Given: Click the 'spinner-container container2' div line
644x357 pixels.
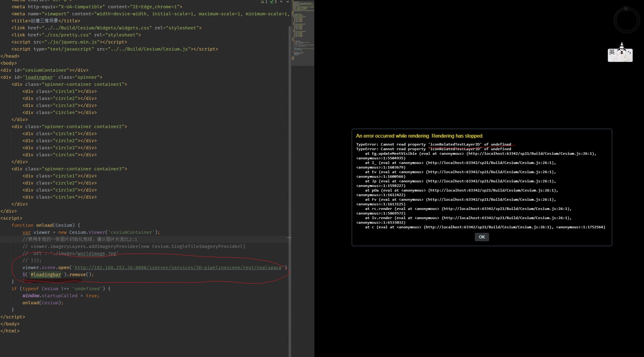Looking at the screenshot, I should coord(69,126).
